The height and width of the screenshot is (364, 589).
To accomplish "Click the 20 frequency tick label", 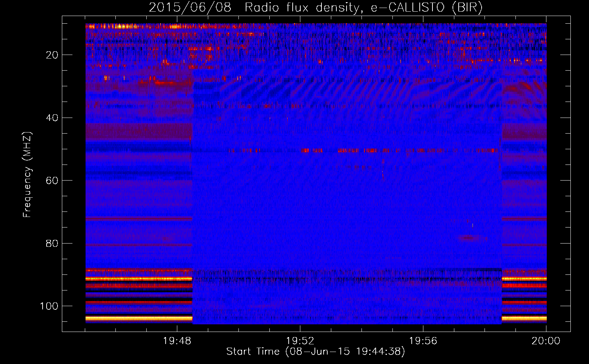I will (52, 55).
